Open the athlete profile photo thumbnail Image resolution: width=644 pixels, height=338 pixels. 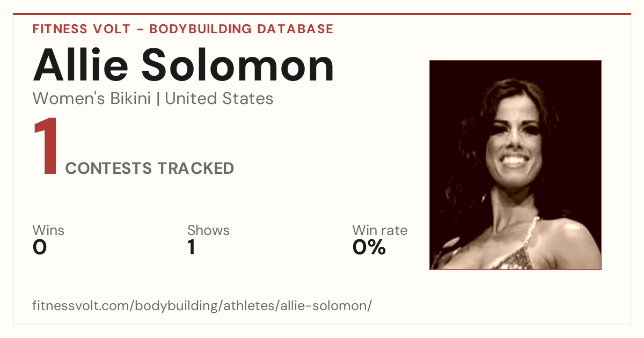click(515, 165)
